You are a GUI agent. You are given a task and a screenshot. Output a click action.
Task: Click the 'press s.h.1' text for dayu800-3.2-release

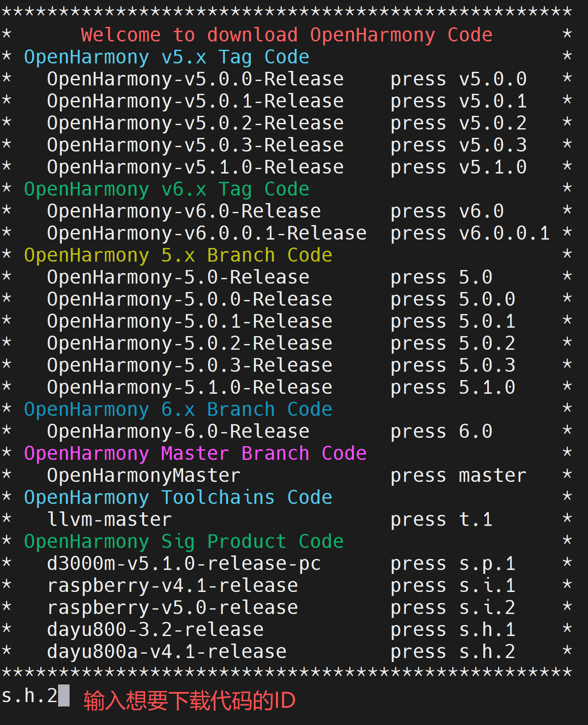coord(452,630)
